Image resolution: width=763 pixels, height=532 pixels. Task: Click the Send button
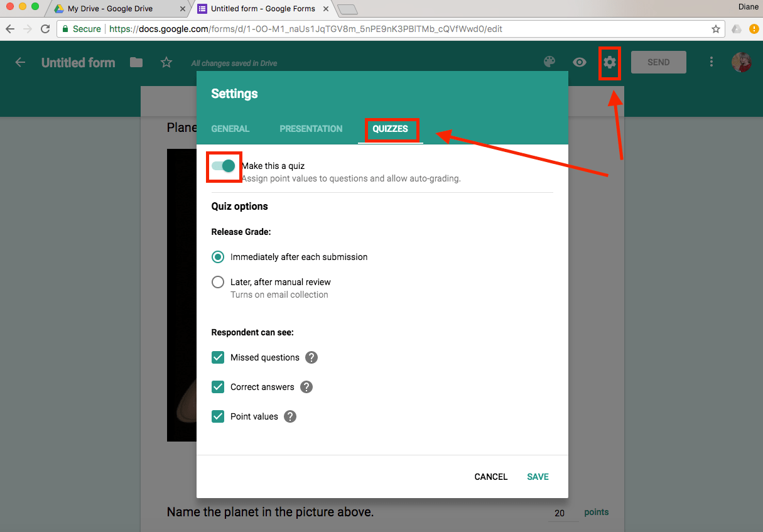pos(659,62)
